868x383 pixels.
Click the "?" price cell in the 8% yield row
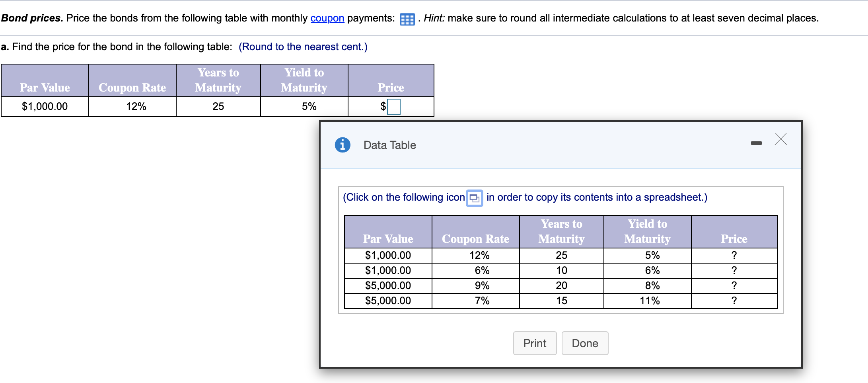(734, 285)
